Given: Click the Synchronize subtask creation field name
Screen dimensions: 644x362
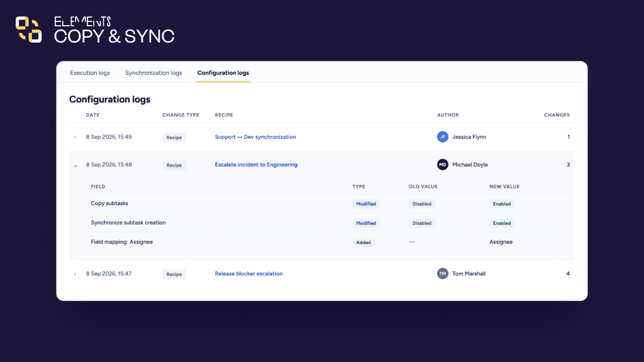Looking at the screenshot, I should (x=128, y=222).
